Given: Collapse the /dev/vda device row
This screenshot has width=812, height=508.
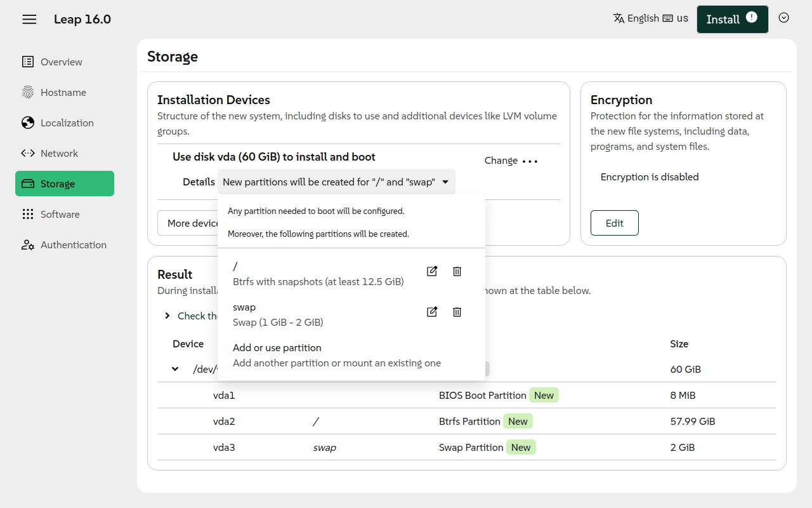Looking at the screenshot, I should coord(175,369).
